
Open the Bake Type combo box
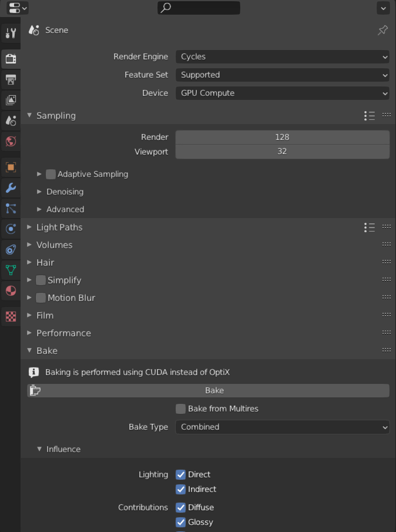point(282,427)
